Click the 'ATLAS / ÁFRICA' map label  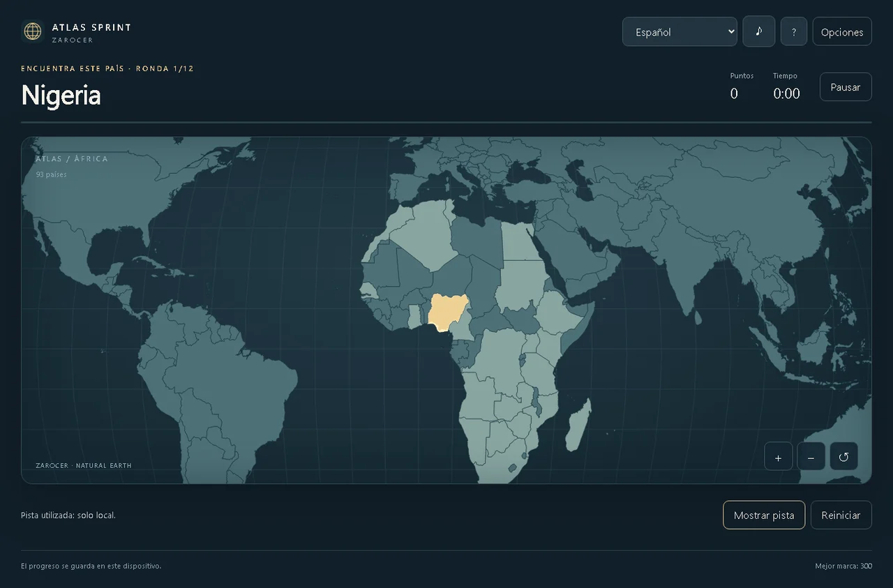click(x=72, y=159)
